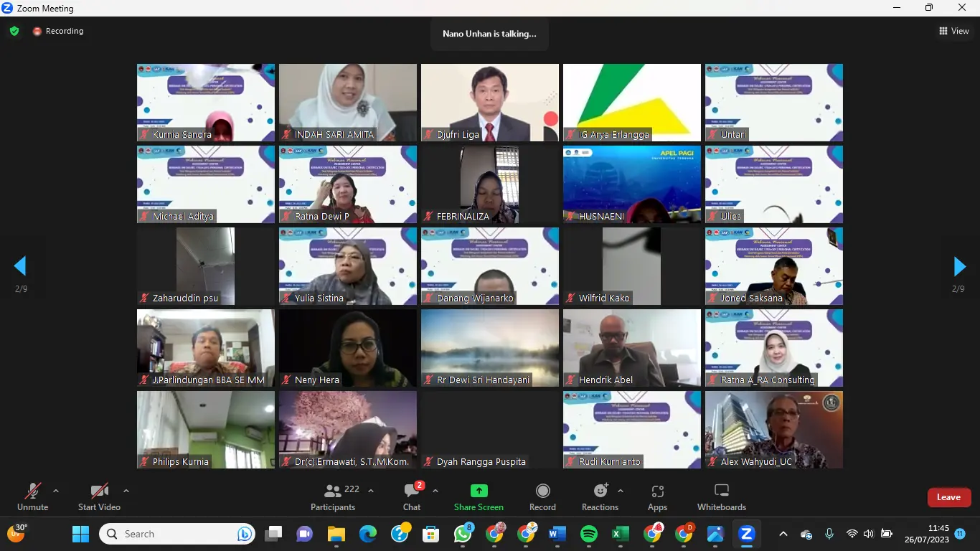Open the Participants panel

click(x=333, y=496)
